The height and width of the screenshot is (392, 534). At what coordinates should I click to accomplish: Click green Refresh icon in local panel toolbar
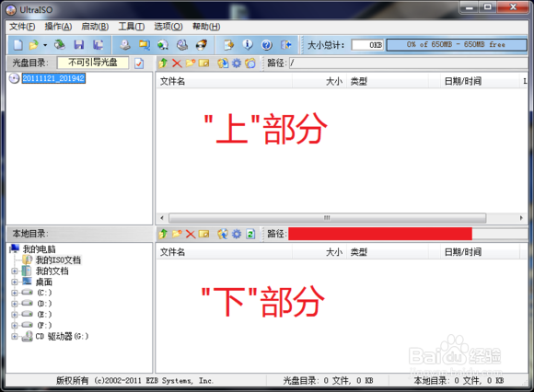pos(250,234)
